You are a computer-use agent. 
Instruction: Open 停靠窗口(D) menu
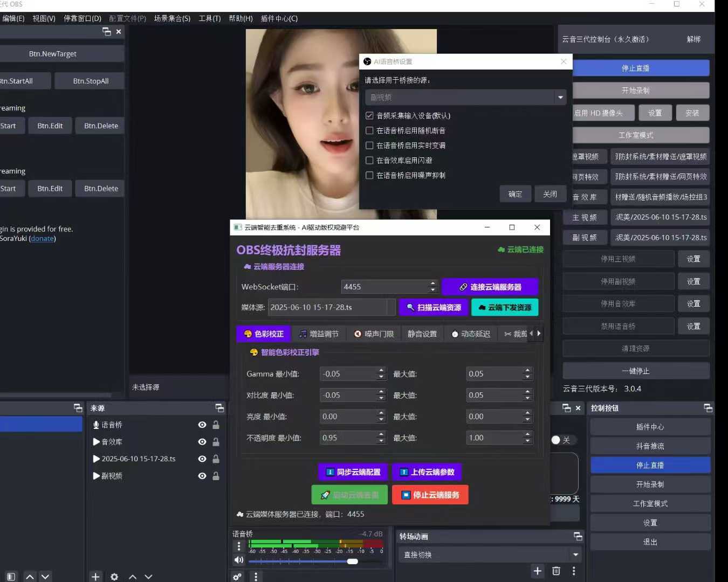[x=83, y=18]
